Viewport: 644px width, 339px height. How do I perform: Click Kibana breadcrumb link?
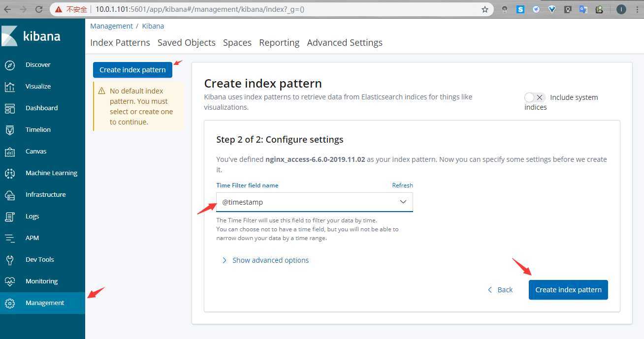click(153, 26)
